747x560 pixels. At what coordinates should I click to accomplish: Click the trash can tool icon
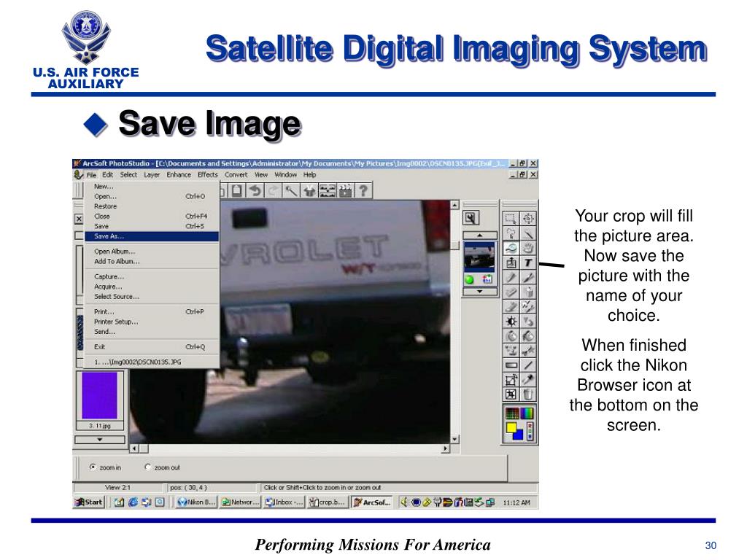[528, 394]
